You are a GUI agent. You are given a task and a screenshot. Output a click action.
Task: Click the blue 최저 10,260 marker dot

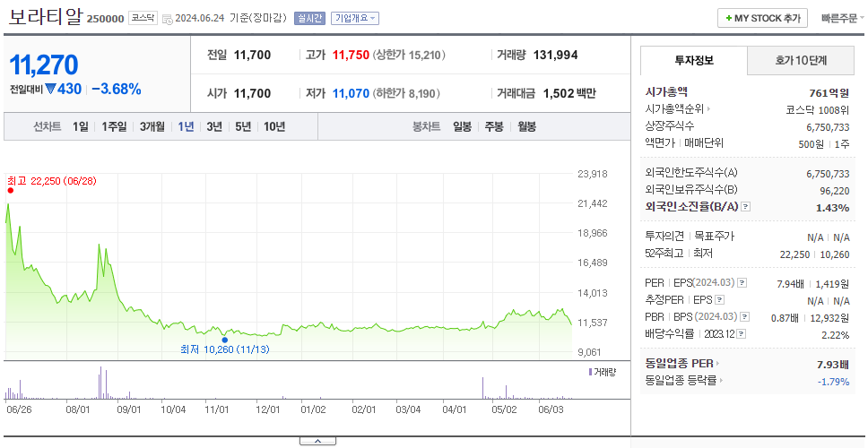(x=224, y=340)
